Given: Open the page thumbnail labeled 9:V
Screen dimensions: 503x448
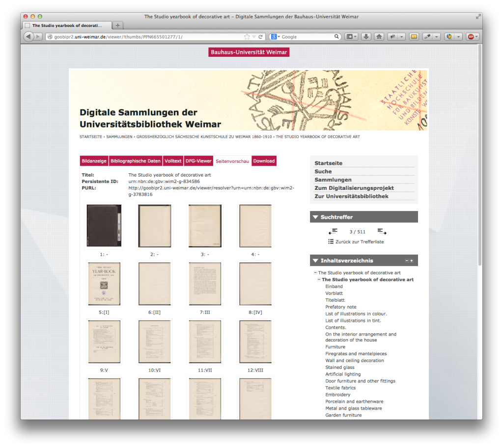Looking at the screenshot, I should coord(104,342).
